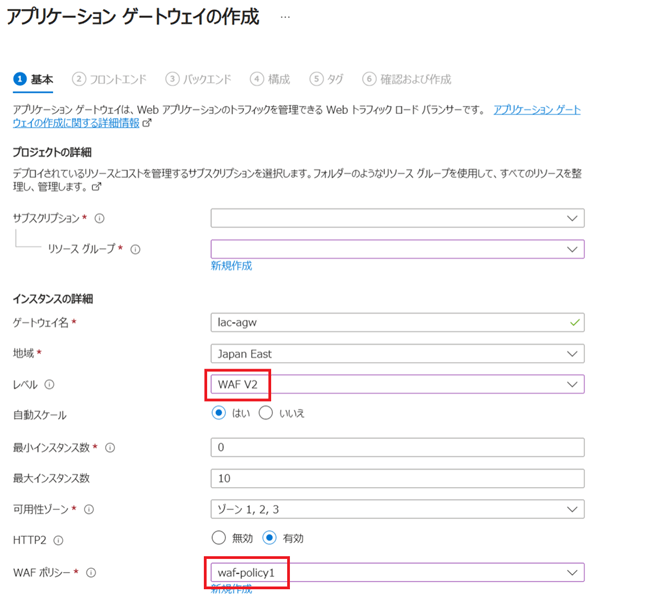Click info icon next to 可用性ゾーン
The image size is (650, 600).
click(89, 509)
